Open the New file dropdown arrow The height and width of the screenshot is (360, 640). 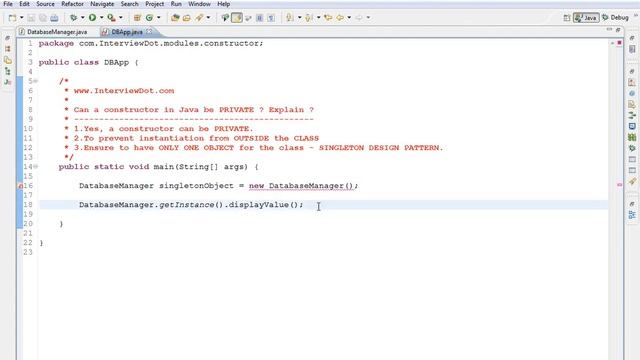(22, 18)
